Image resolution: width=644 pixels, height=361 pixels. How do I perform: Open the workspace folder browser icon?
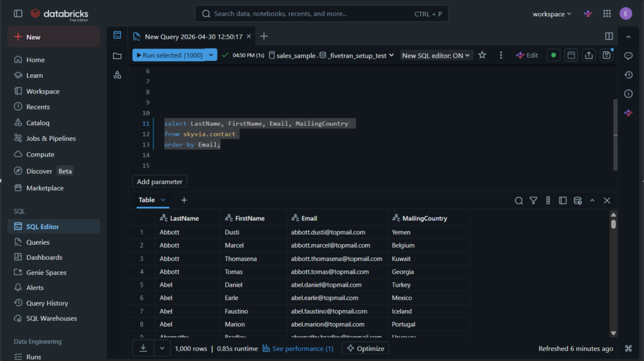coord(118,55)
